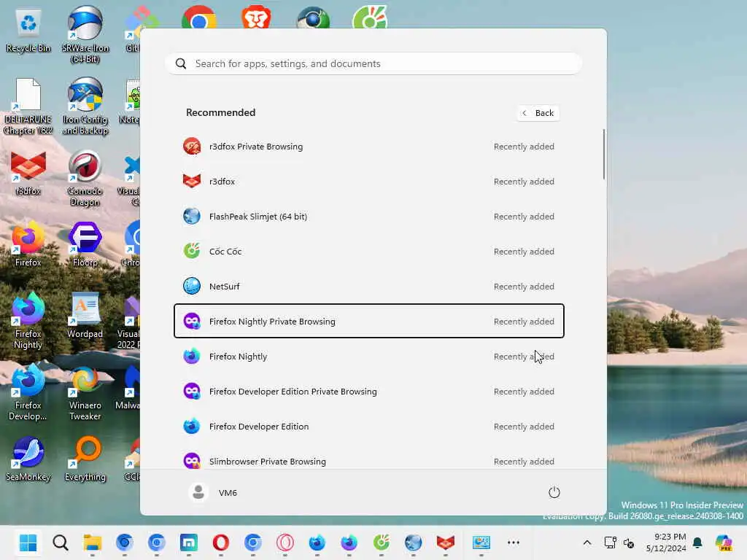Open Control Panel icon in the taskbar

[x=481, y=542]
